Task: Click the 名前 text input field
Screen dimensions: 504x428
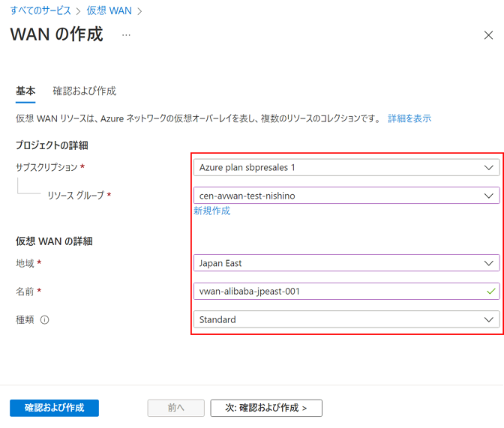Action: 337,292
